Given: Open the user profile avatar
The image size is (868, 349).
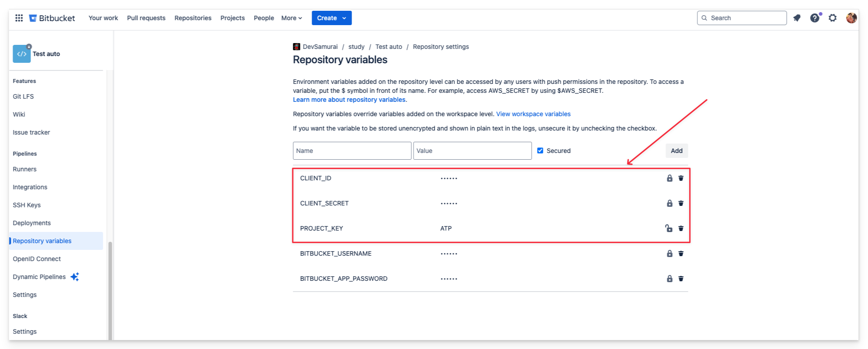Looking at the screenshot, I should coord(851,18).
